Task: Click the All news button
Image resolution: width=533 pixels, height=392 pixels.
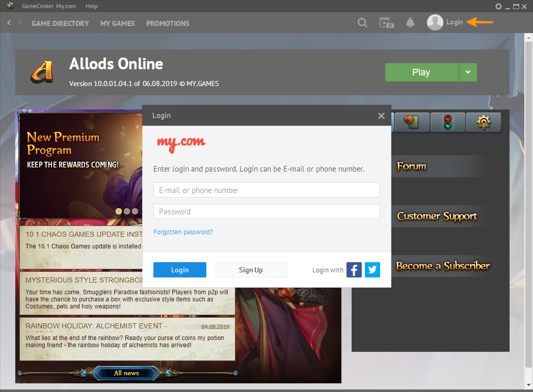Action: coord(126,373)
